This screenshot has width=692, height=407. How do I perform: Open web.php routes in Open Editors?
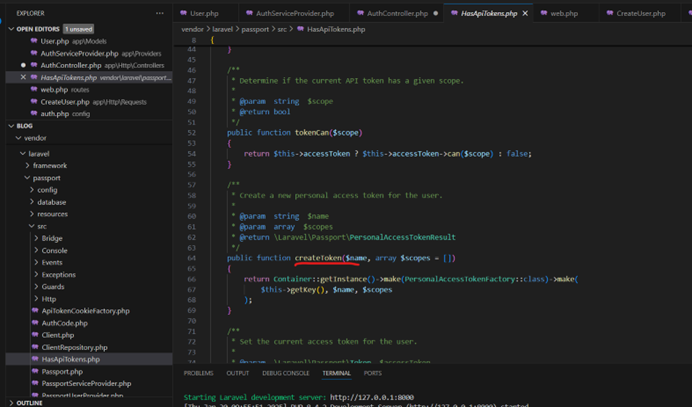tap(89, 90)
